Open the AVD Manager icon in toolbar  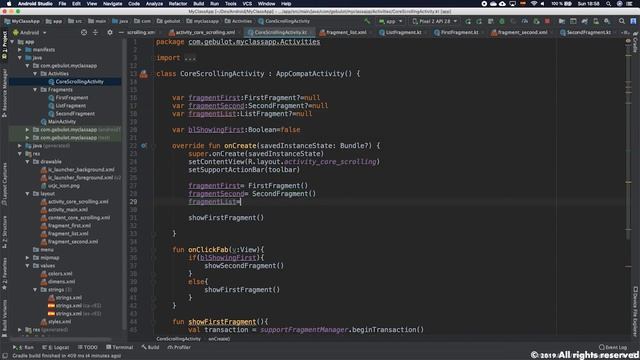point(596,21)
